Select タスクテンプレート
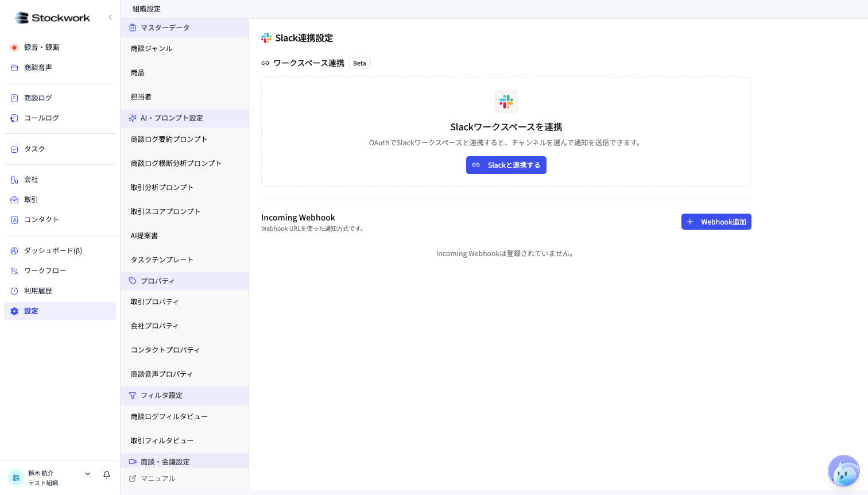 (x=184, y=260)
